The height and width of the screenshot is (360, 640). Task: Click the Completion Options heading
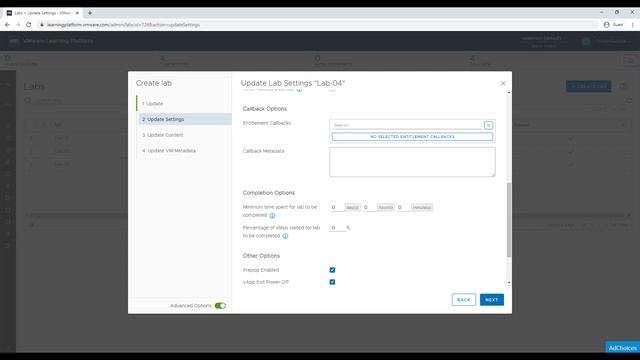269,193
